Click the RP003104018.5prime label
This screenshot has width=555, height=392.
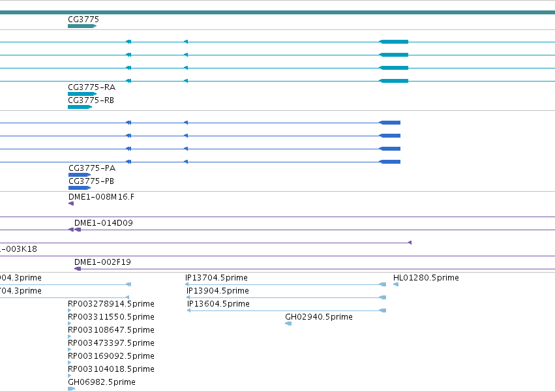pos(111,369)
